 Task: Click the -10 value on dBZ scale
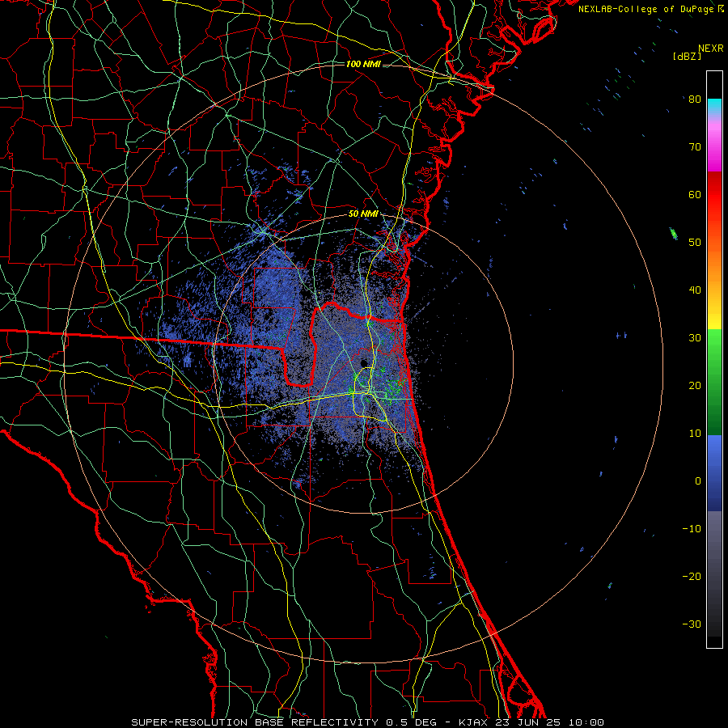(x=692, y=529)
